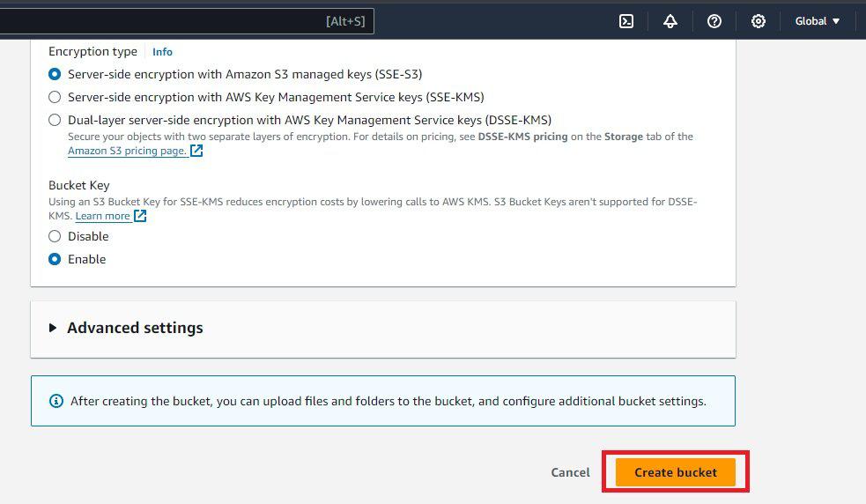This screenshot has width=866, height=504.
Task: Open the Global region dropdown
Action: point(818,21)
